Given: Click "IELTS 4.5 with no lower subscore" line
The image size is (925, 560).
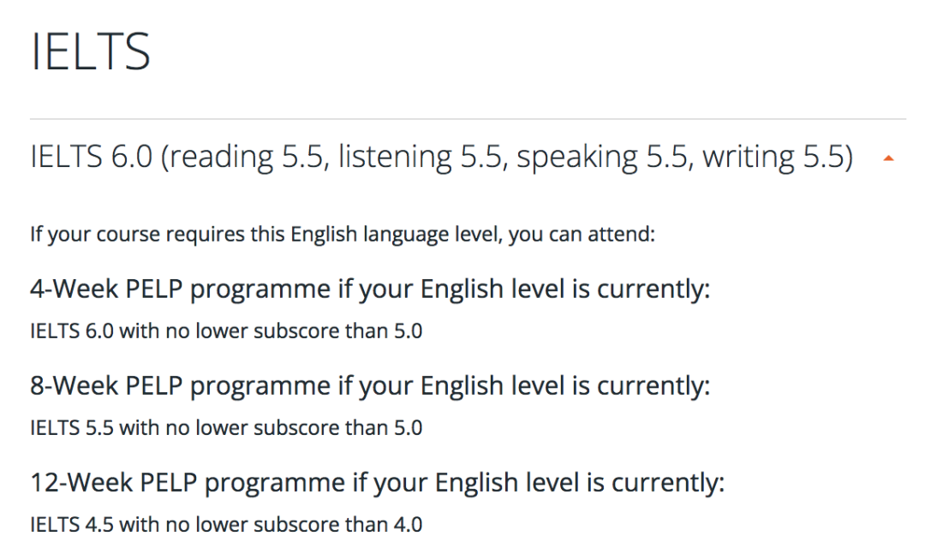Looking at the screenshot, I should (226, 525).
